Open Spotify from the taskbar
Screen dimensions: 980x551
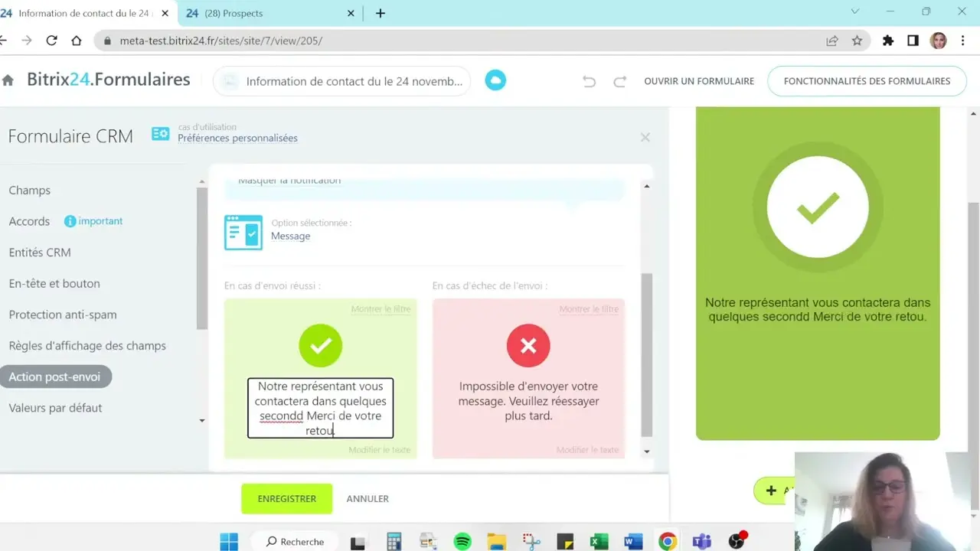pos(462,540)
